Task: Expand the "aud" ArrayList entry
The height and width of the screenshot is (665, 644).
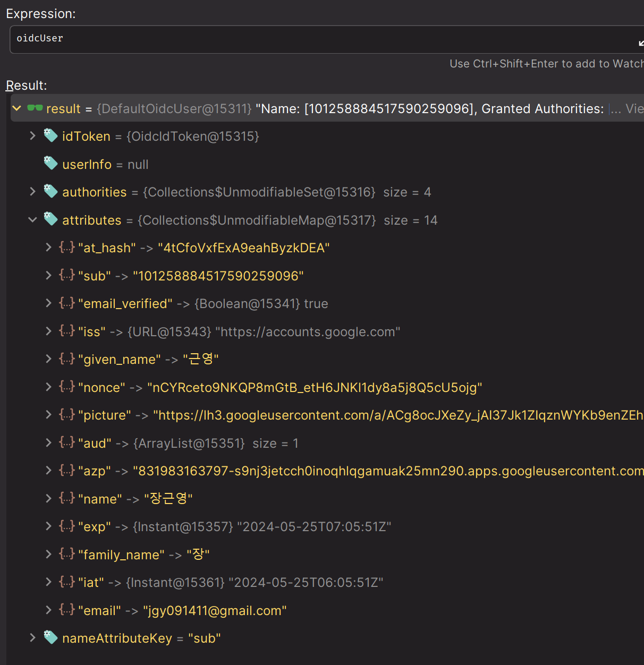Action: click(49, 442)
